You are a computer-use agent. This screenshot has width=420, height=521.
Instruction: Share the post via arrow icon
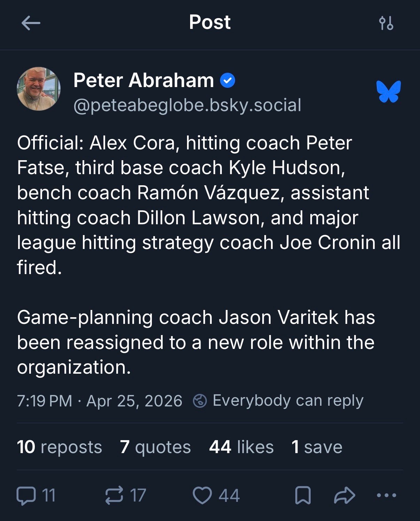pos(344,496)
